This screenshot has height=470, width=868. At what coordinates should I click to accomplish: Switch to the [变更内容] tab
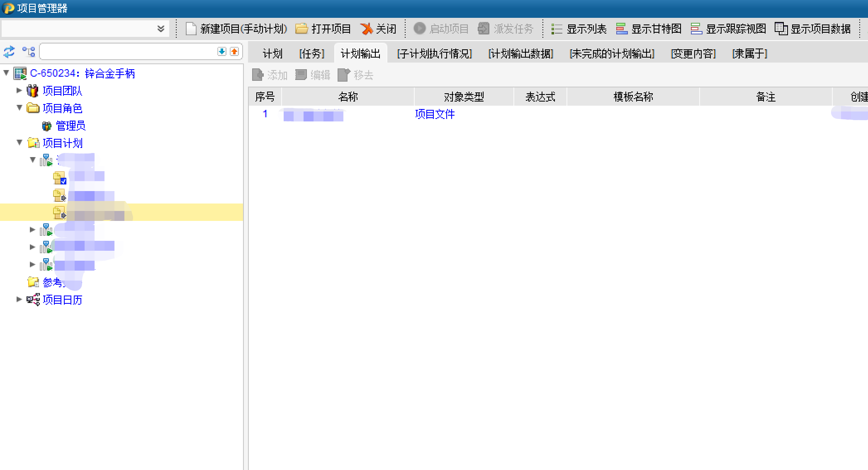point(693,53)
